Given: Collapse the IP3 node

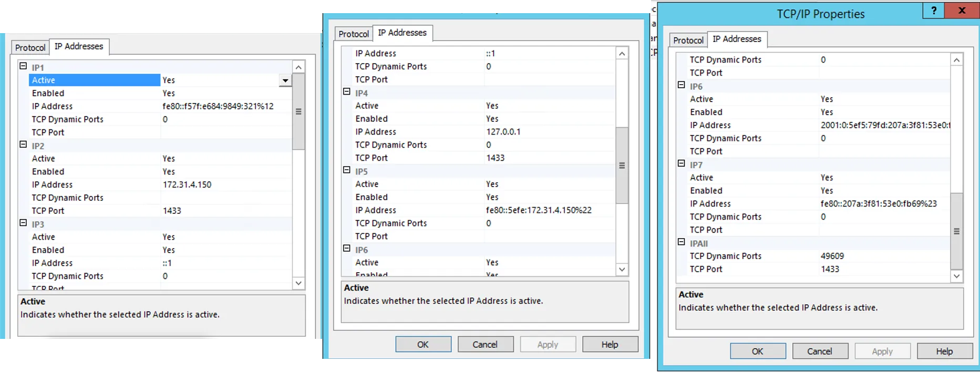Looking at the screenshot, I should (23, 223).
